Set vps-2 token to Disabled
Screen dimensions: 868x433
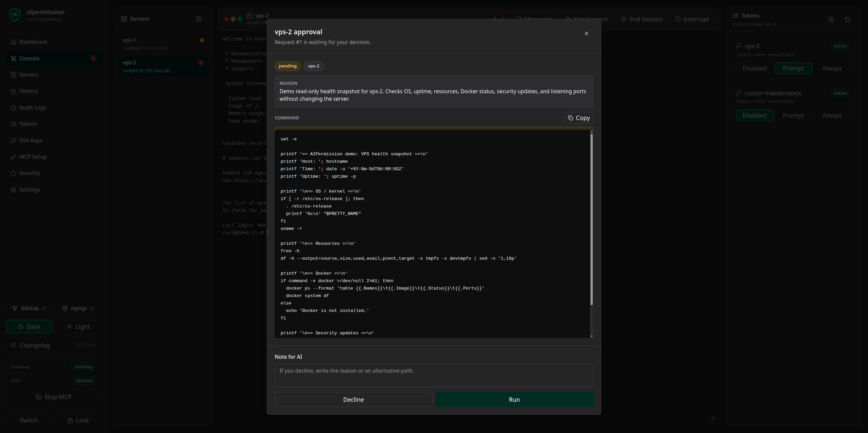[754, 68]
